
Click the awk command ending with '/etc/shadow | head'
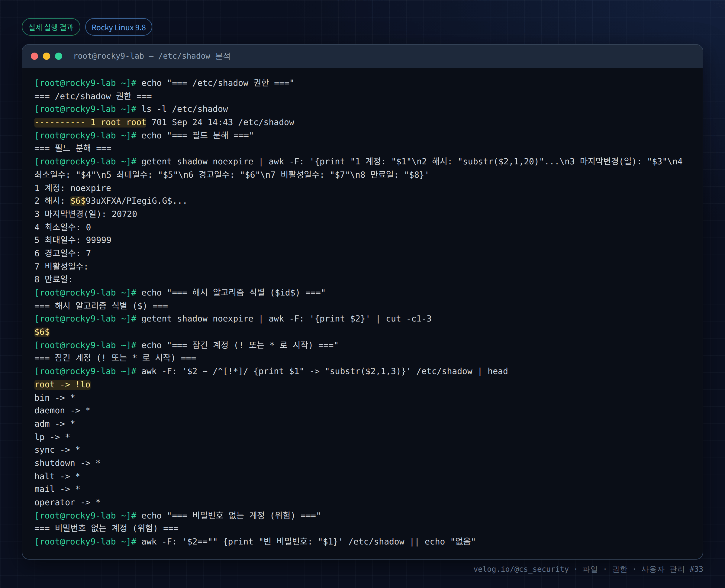(x=271, y=371)
